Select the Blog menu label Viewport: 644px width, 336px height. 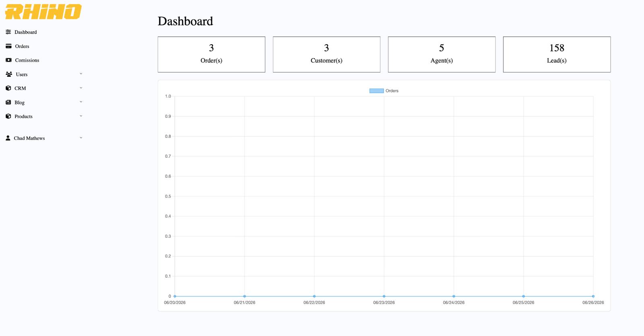point(19,103)
